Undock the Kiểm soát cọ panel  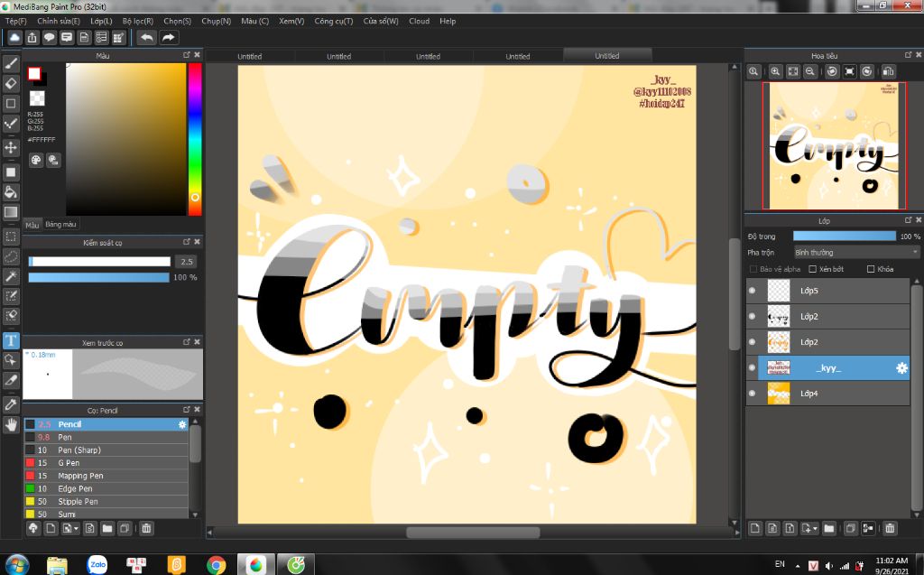click(187, 242)
